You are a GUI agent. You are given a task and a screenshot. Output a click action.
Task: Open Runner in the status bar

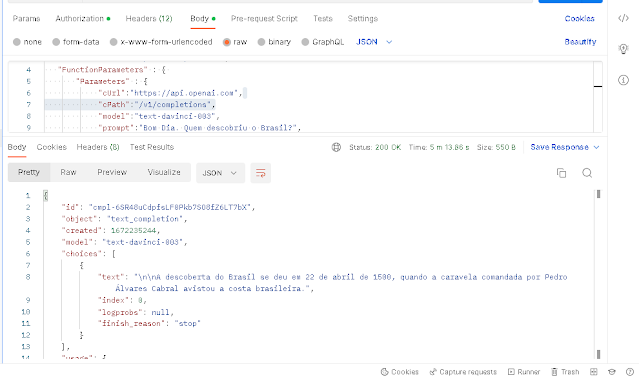click(524, 372)
